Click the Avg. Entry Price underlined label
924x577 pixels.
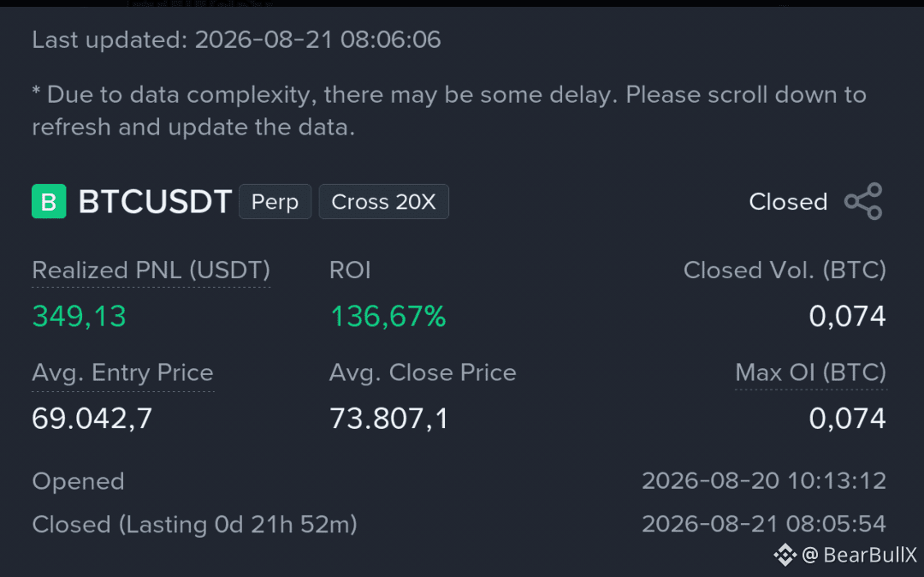[x=122, y=372]
